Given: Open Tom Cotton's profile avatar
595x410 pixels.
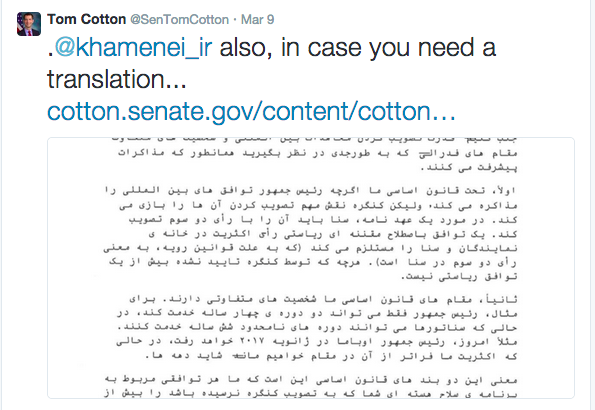Looking at the screenshot, I should [29, 24].
